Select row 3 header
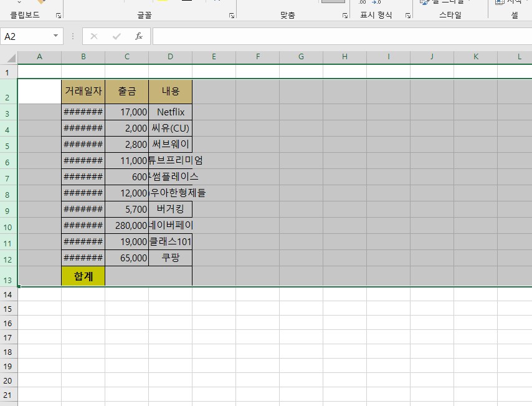 coord(9,112)
